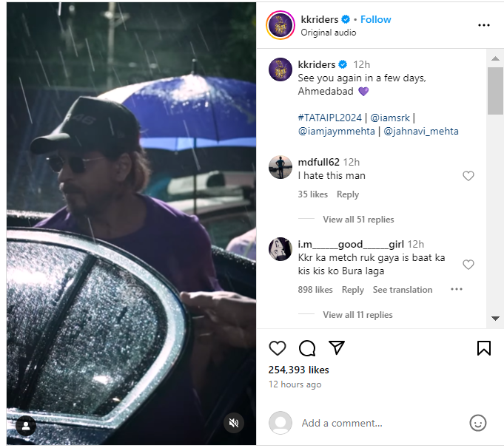Open emoji picker in comment box
This screenshot has width=504, height=448.
pos(478,423)
